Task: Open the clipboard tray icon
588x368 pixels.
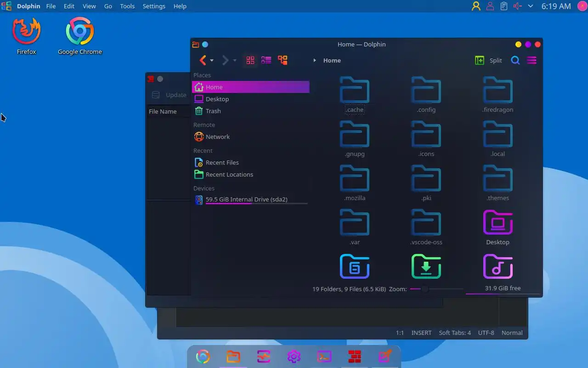Action: (x=504, y=6)
